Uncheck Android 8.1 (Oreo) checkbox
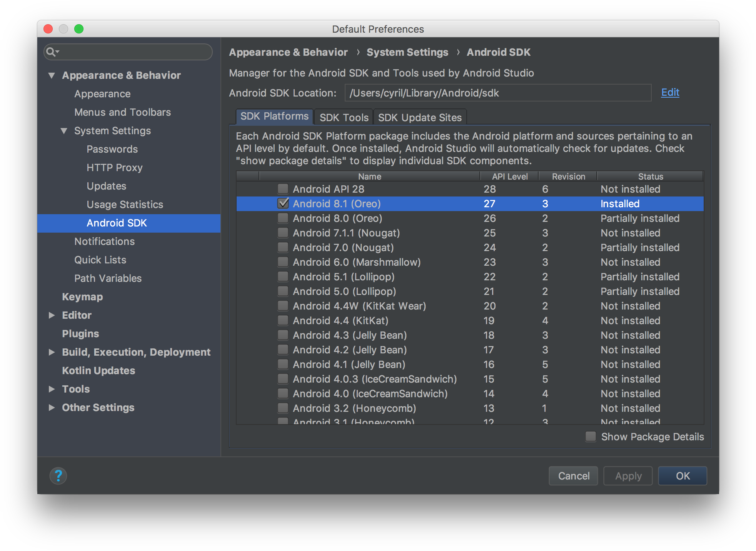Screen dimensions: 756x551 point(283,203)
